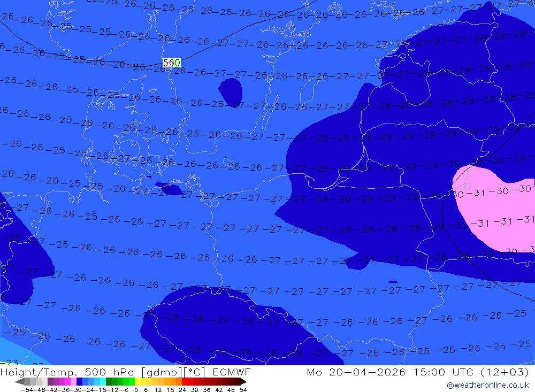Click the 54 value at legend scale end
Screen dimensions: 535x392
[x=243, y=390]
